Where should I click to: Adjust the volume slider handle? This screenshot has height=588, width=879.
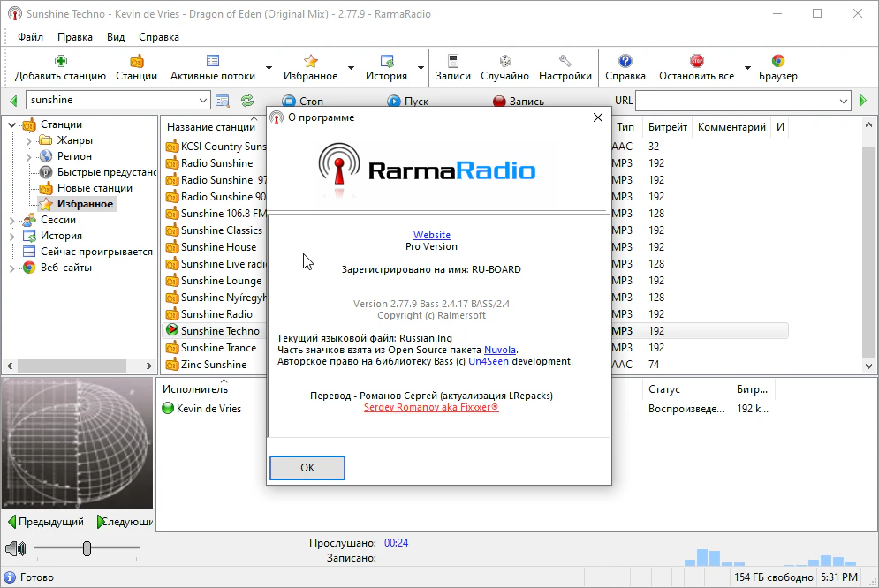(87, 548)
